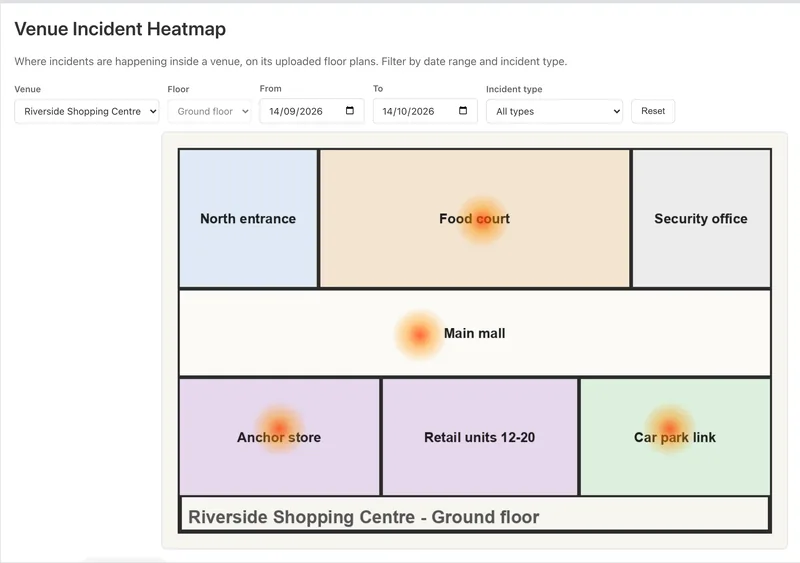
Task: Click the Main mall label text
Action: (x=474, y=333)
